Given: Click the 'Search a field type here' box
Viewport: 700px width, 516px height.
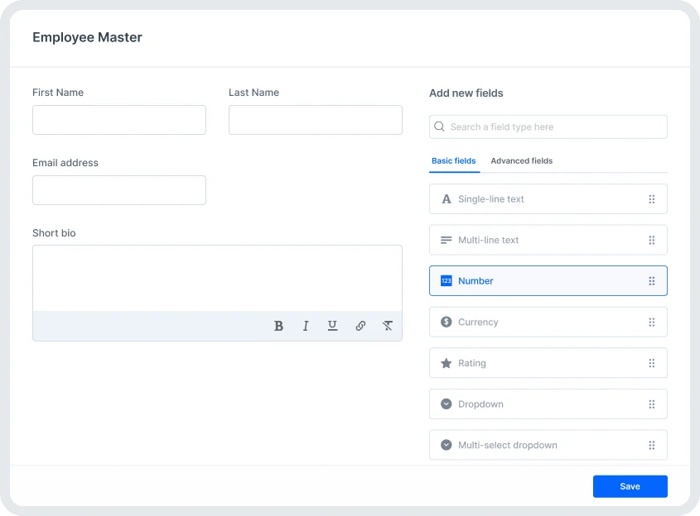Looking at the screenshot, I should (548, 127).
